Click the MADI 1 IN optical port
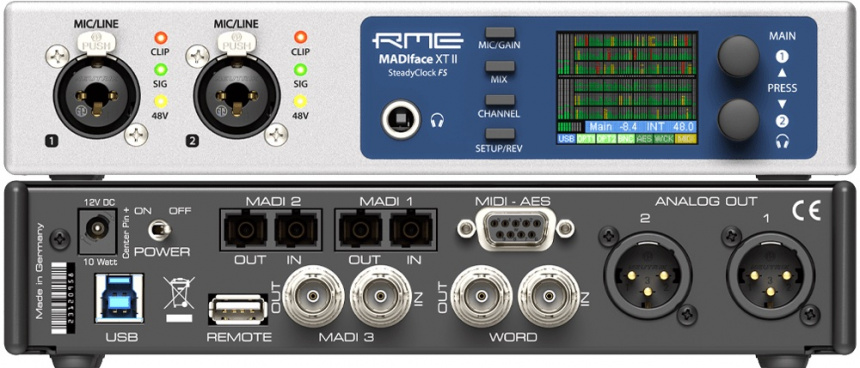Screen dimensions: 860x368 pos(411,230)
